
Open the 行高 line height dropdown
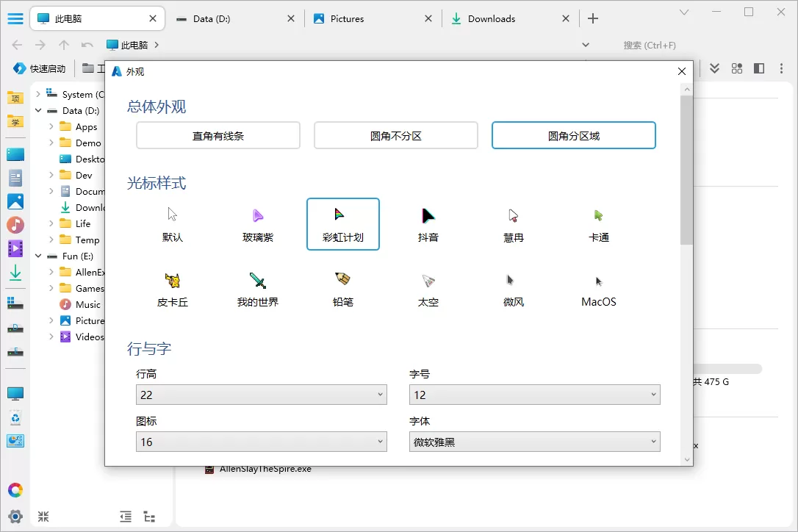(x=261, y=394)
